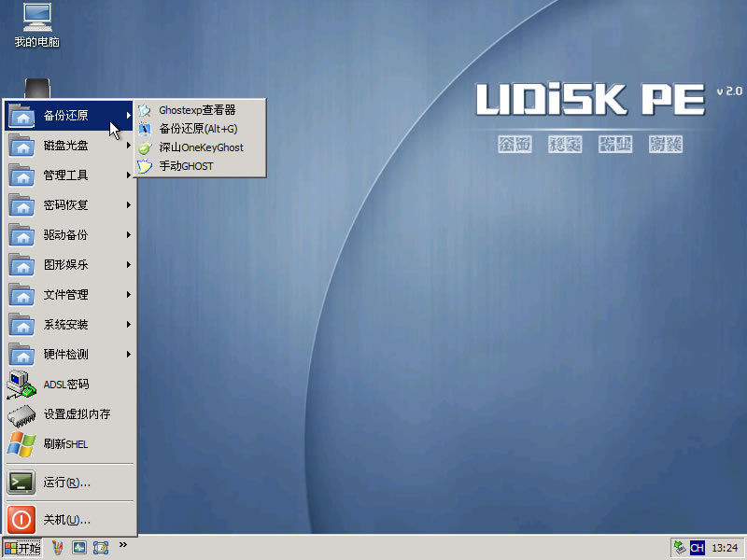Open the 密码恢复 menu folder
The image size is (747, 560).
click(70, 204)
